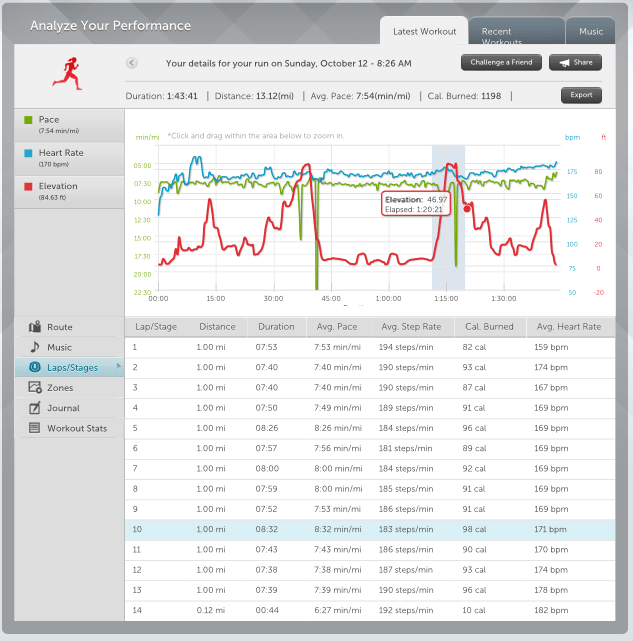Go to previous workout with back arrow
Screen dimensions: 633x641
pos(132,63)
